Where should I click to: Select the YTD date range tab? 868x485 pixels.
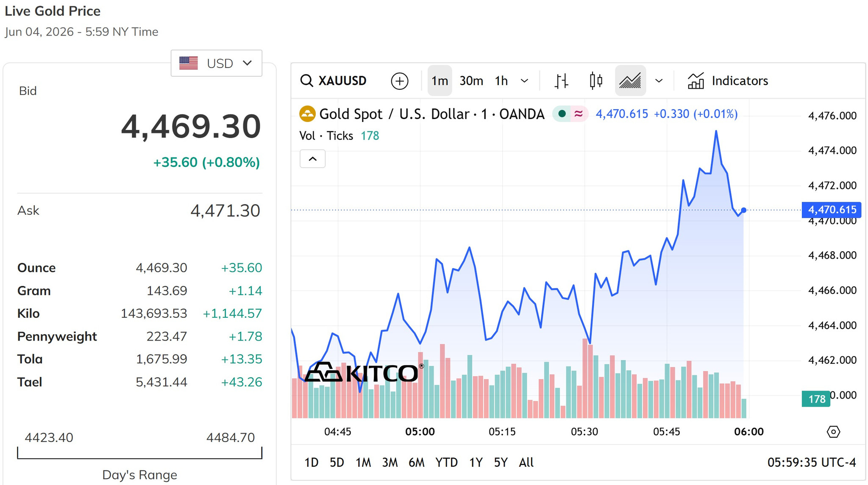click(x=446, y=462)
